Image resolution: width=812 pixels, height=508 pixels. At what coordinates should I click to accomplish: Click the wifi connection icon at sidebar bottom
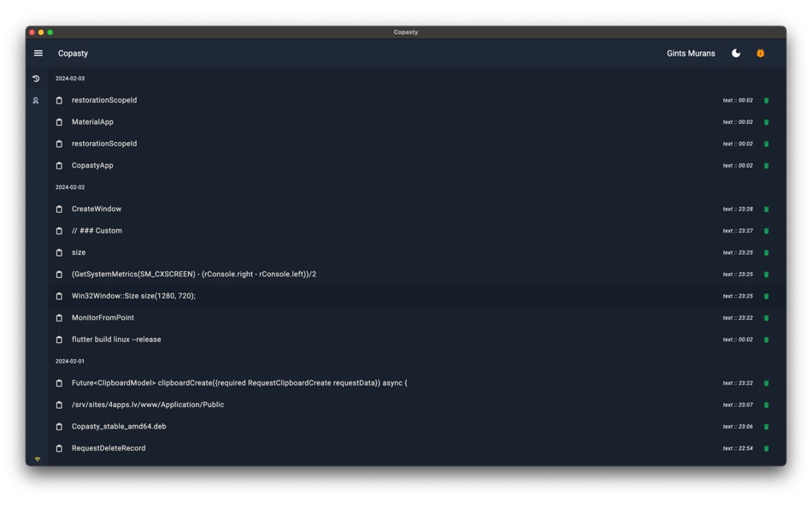coord(36,458)
